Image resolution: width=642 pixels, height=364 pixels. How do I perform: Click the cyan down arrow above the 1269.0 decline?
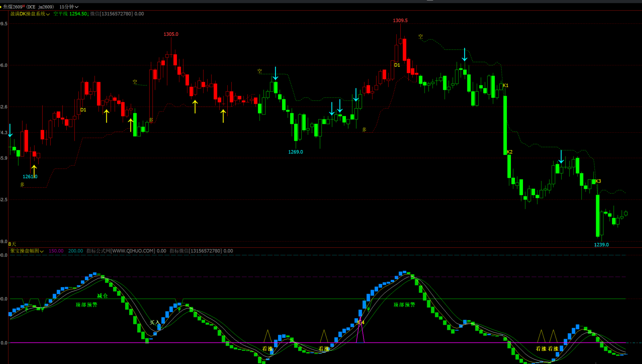click(276, 74)
